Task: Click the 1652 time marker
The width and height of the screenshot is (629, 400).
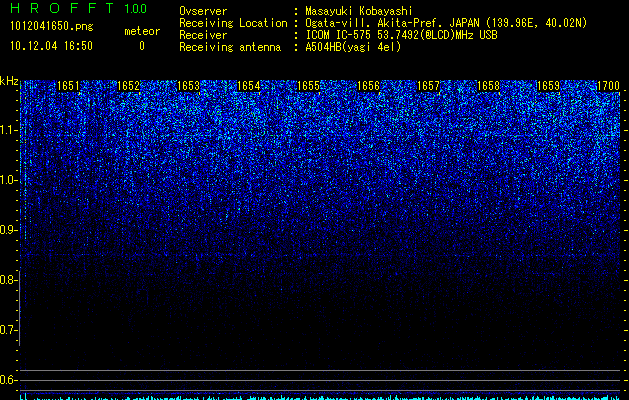Action: (x=128, y=86)
